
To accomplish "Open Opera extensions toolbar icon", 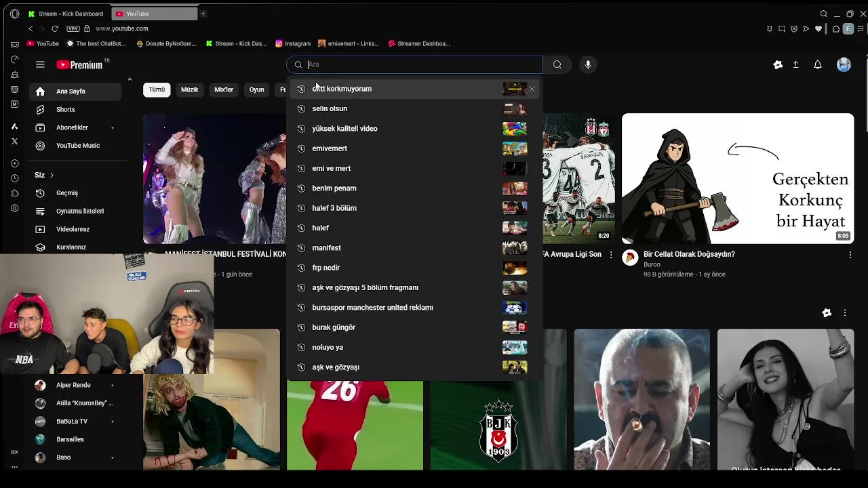I will (x=836, y=28).
